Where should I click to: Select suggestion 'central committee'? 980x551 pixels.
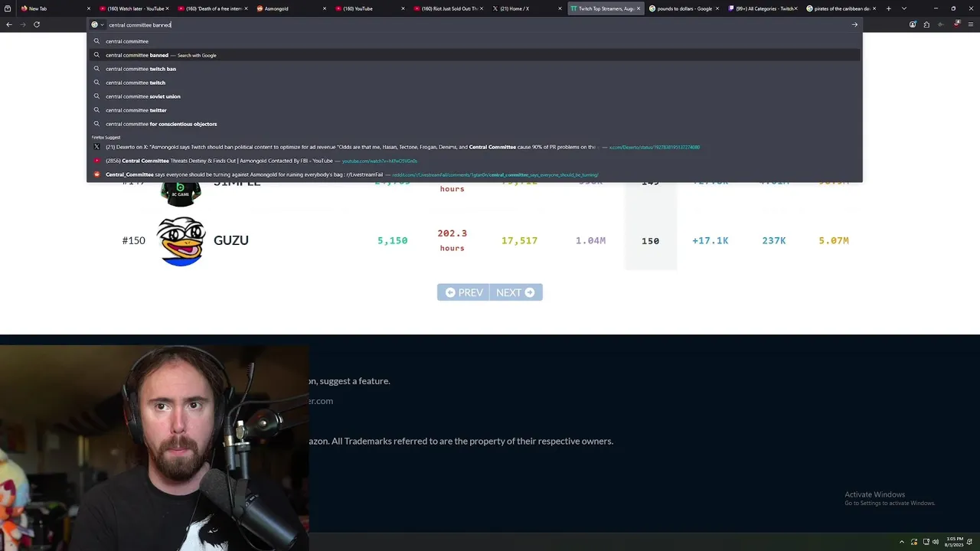[x=475, y=41]
